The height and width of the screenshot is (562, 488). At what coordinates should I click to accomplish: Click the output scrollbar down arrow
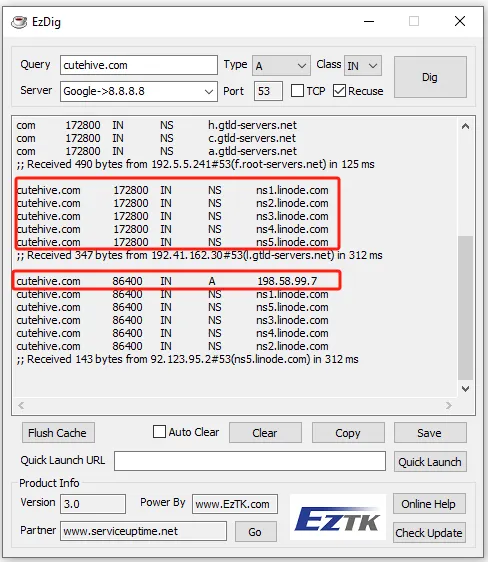pos(465,389)
